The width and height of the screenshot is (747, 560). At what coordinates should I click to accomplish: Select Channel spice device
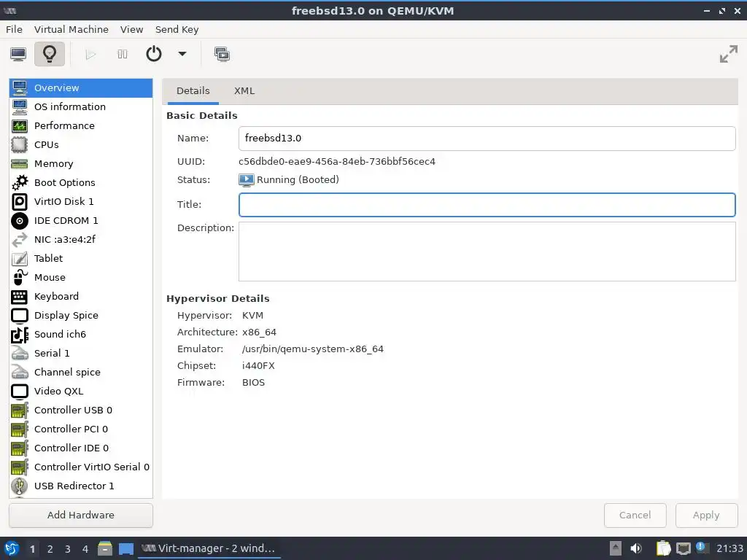click(x=81, y=373)
